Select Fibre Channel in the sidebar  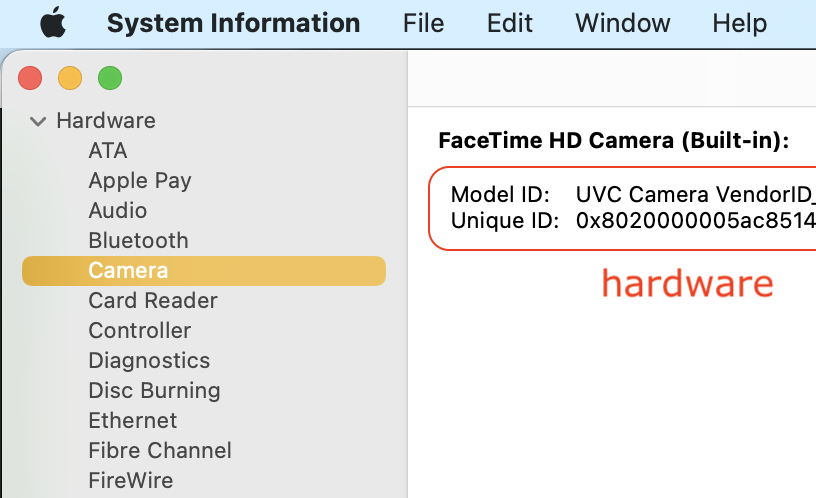tap(159, 451)
